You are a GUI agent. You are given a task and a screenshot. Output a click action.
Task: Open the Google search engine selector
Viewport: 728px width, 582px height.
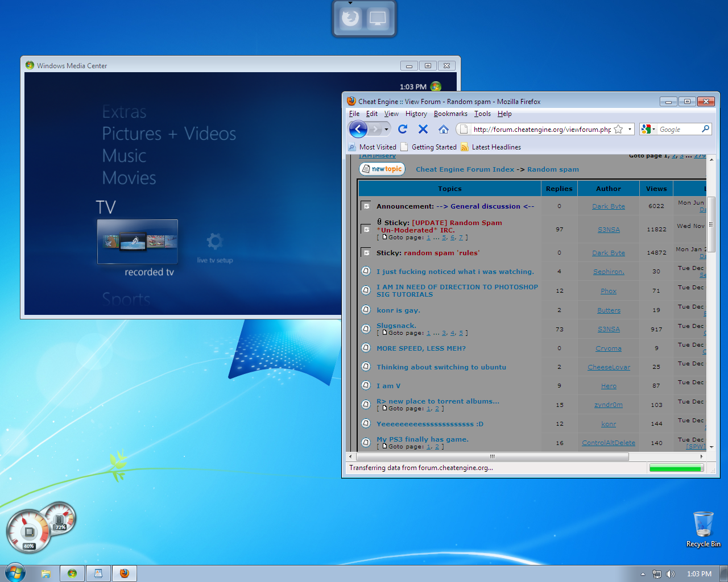[x=648, y=130]
